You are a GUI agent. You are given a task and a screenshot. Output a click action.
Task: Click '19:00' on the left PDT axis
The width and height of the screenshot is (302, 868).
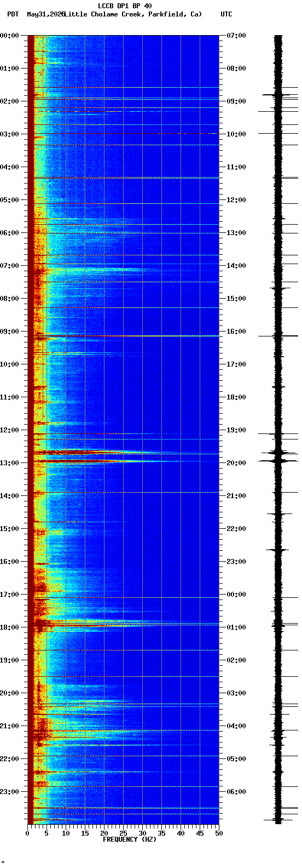tap(9, 660)
